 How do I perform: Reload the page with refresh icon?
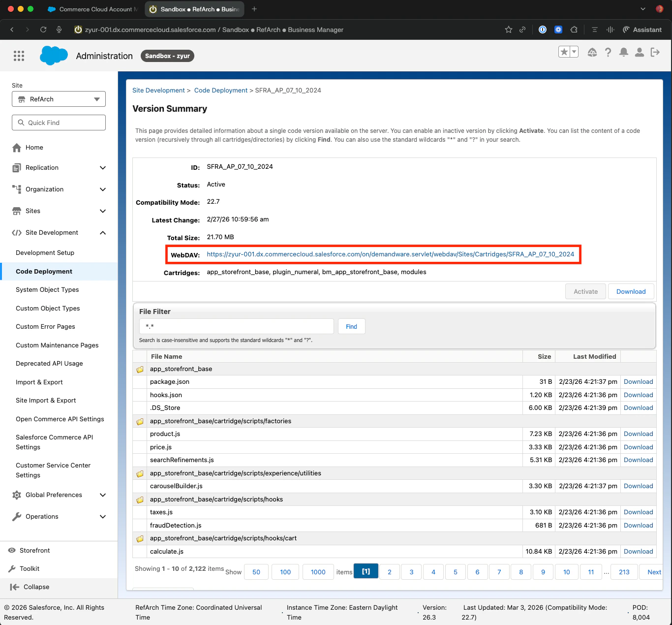[43, 30]
